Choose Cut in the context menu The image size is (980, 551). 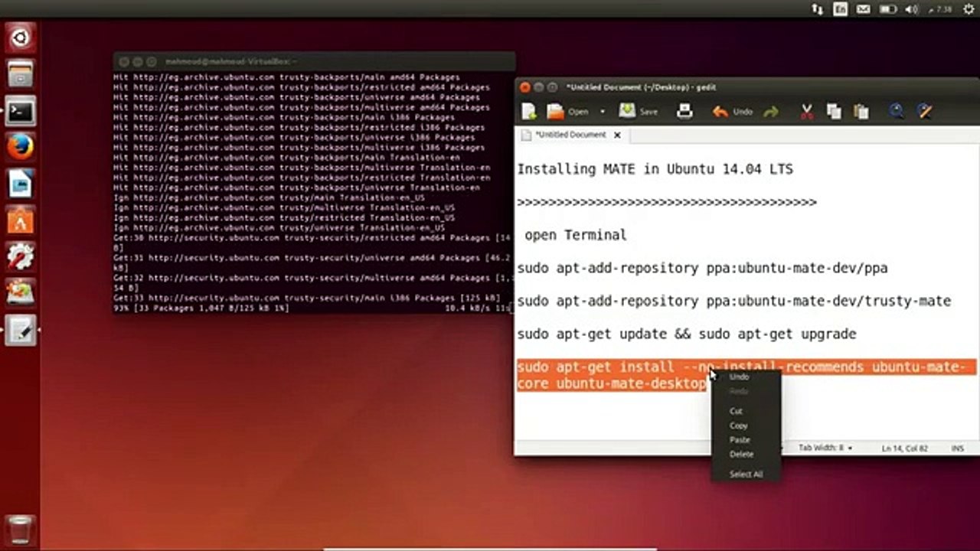[x=736, y=411]
